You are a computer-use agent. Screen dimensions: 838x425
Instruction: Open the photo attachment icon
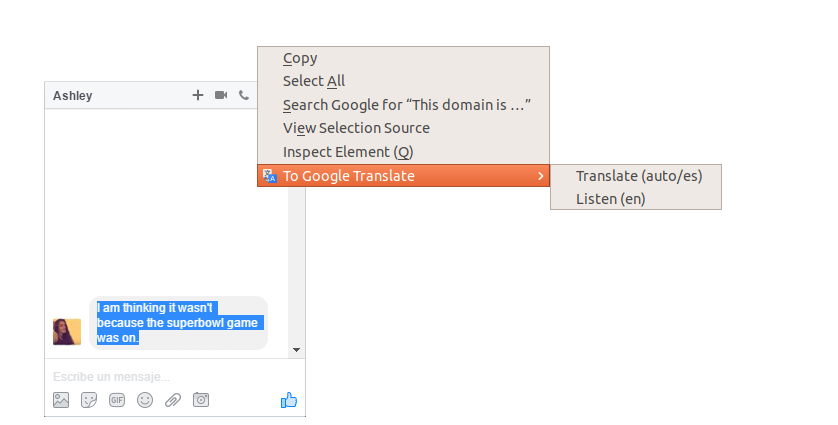pyautogui.click(x=61, y=400)
